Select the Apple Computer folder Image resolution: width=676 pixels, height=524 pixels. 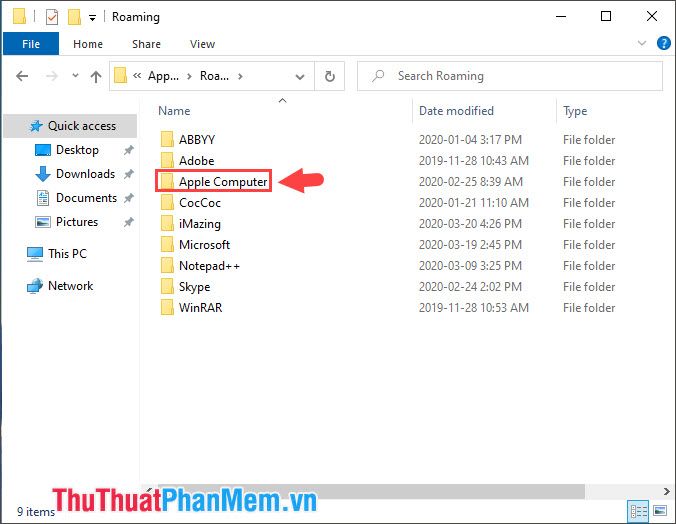(x=214, y=181)
